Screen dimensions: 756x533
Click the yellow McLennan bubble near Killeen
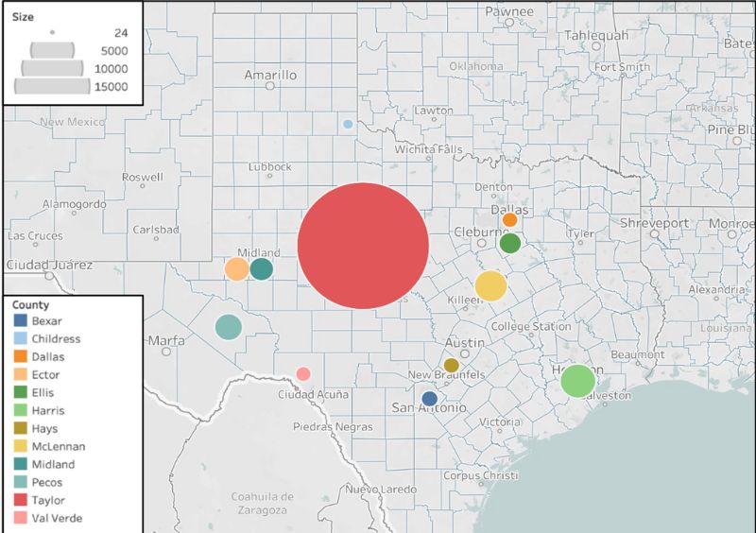(x=490, y=286)
